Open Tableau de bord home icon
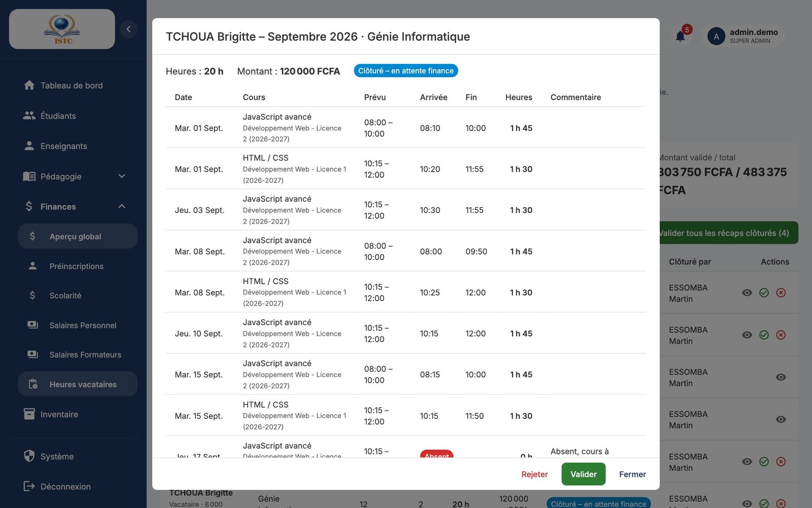812x508 pixels. [x=29, y=85]
